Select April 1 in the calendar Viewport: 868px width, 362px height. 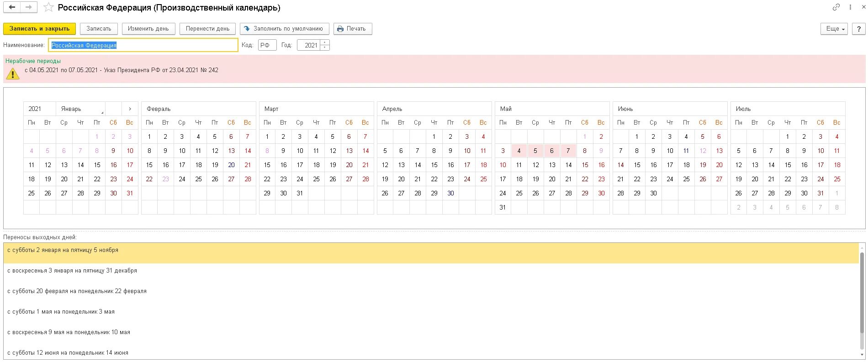point(434,136)
